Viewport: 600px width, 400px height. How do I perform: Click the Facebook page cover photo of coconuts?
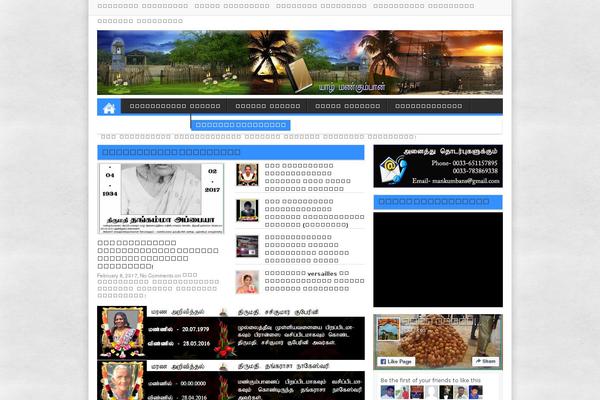point(438,342)
